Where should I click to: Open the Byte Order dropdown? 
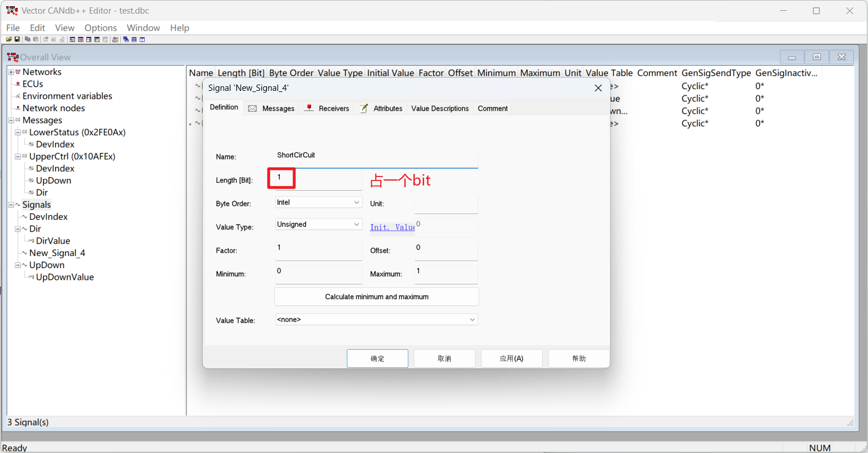[357, 203]
